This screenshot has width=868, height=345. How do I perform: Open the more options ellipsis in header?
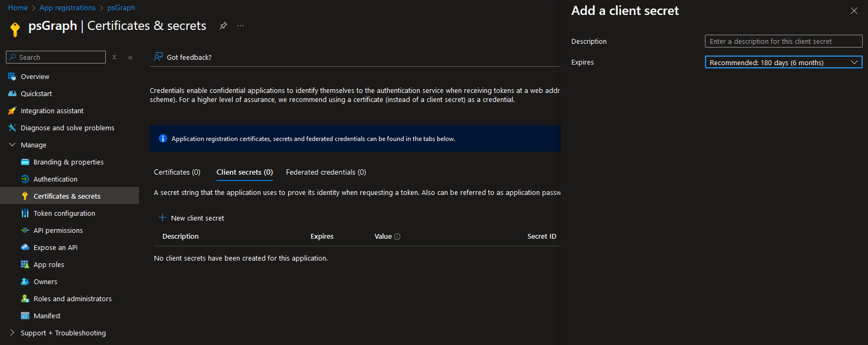coord(241,26)
